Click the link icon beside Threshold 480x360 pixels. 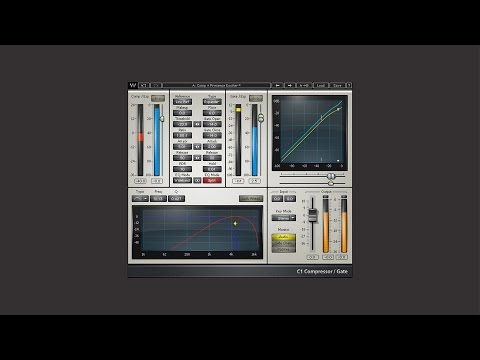pos(197,124)
